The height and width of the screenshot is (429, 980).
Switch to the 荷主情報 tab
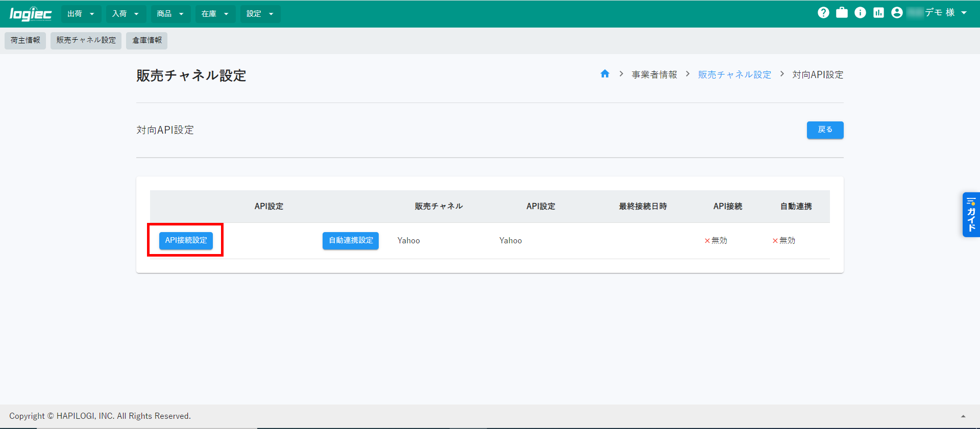pos(25,40)
